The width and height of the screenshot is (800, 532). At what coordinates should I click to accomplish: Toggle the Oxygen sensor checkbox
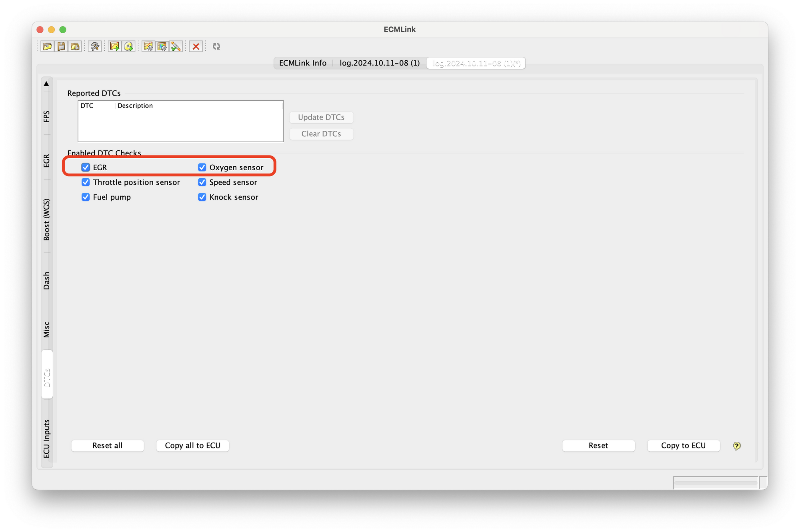202,167
